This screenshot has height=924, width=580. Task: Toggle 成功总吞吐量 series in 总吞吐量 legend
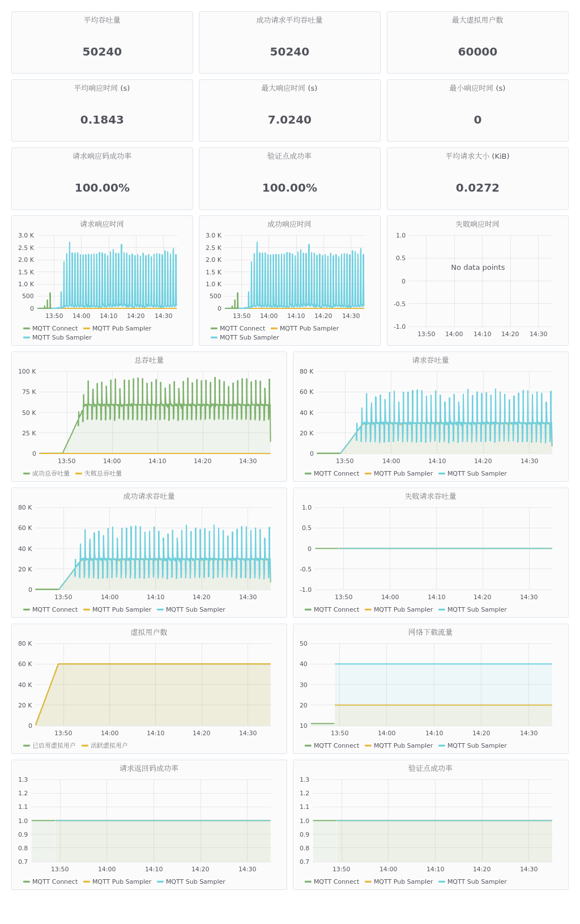coord(50,473)
